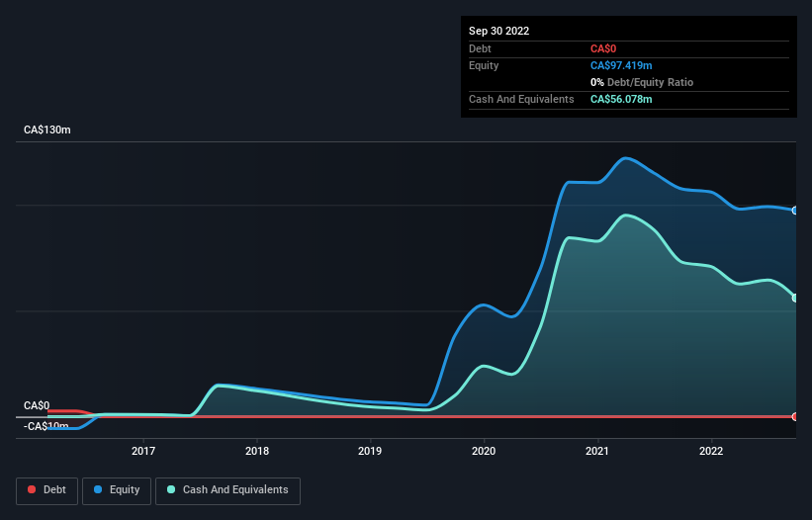Image resolution: width=812 pixels, height=520 pixels.
Task: Click the 2018 axis label
Action: point(257,451)
